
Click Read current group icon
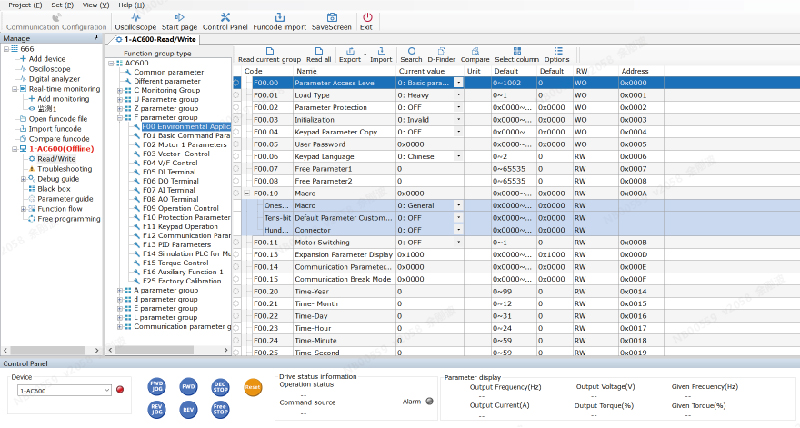[x=269, y=51]
